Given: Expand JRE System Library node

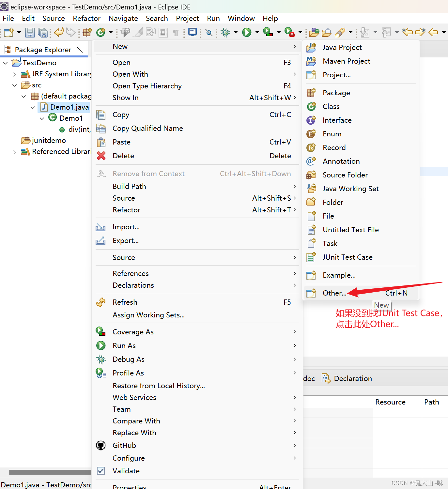Looking at the screenshot, I should point(14,74).
